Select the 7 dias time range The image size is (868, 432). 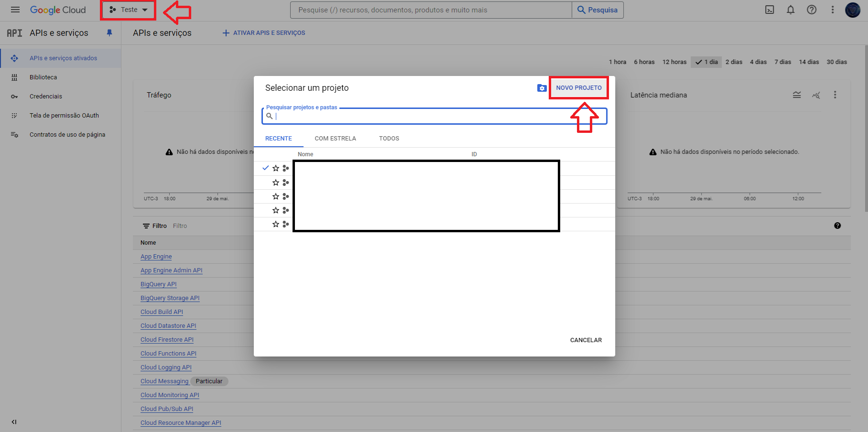click(x=782, y=62)
